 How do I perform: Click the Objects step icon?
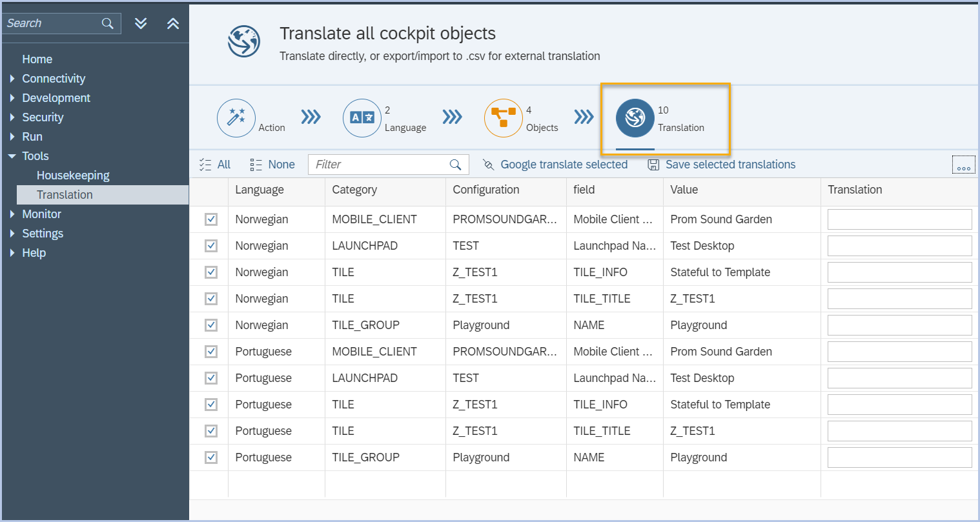coord(504,118)
